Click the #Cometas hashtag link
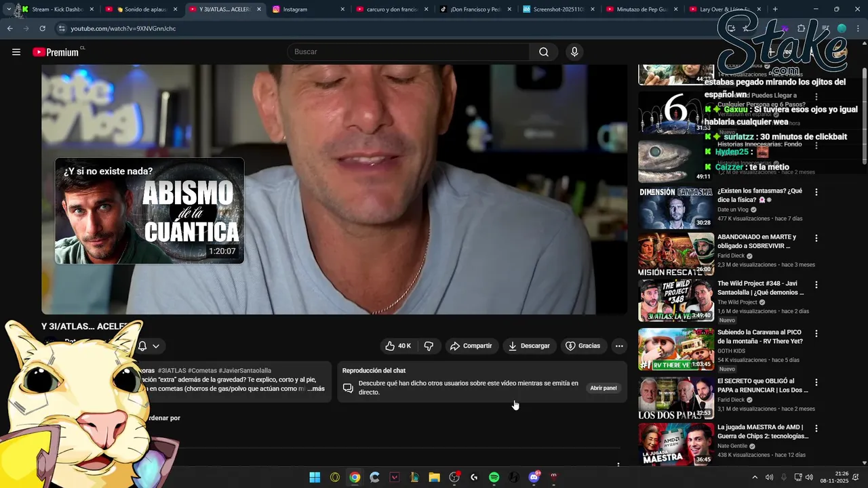This screenshot has height=488, width=868. click(202, 371)
